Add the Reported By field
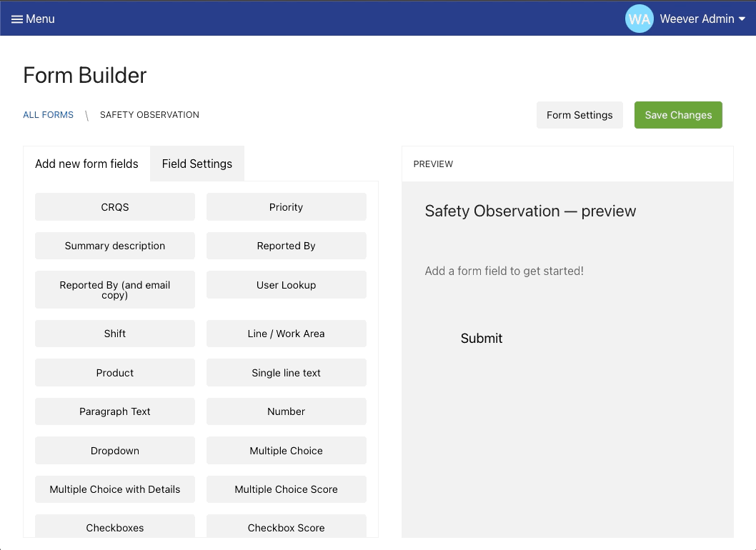 [x=286, y=246]
